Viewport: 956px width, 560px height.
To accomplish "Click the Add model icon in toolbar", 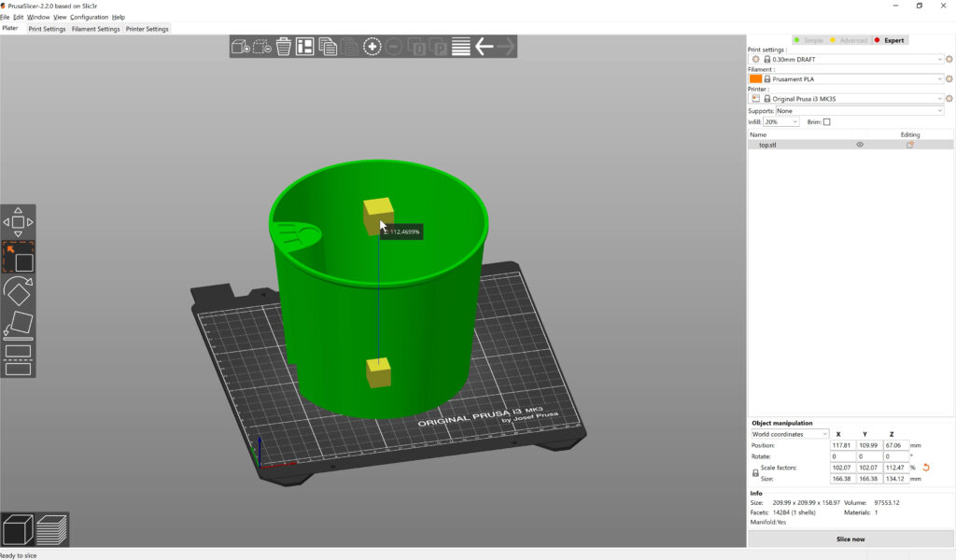I will [x=240, y=47].
